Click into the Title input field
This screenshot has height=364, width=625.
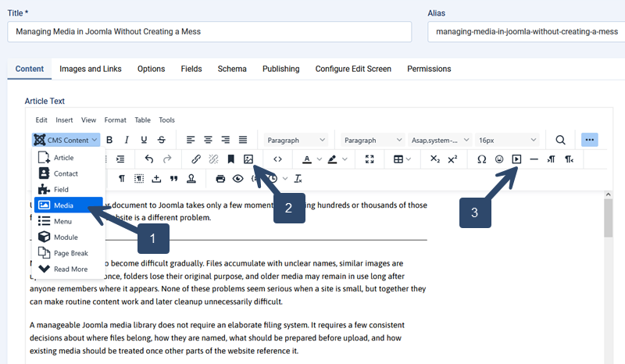click(209, 32)
